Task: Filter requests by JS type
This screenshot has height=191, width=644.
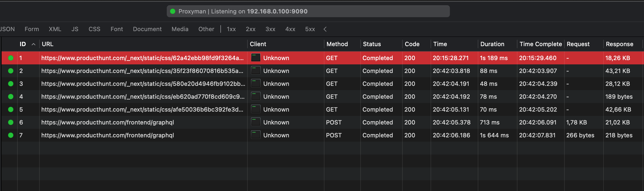Action: pyautogui.click(x=75, y=29)
